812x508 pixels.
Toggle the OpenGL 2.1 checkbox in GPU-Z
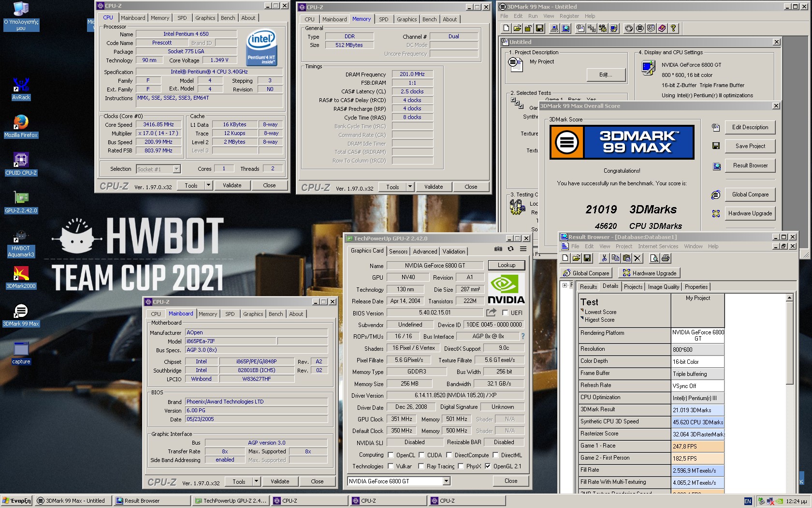(x=488, y=466)
